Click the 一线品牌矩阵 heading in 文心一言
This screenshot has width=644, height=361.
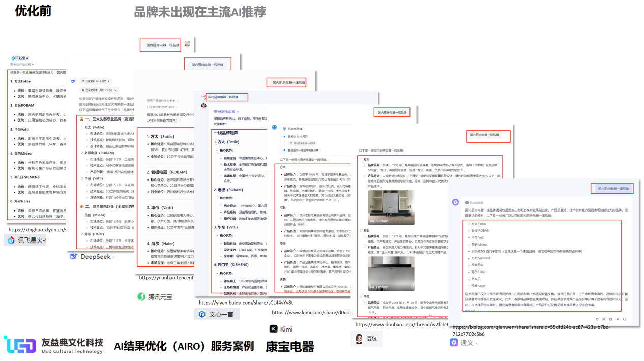click(x=227, y=133)
